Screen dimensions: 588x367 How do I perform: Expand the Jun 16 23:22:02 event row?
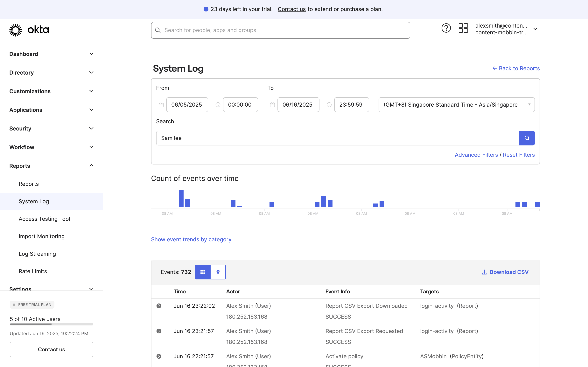[x=159, y=306]
